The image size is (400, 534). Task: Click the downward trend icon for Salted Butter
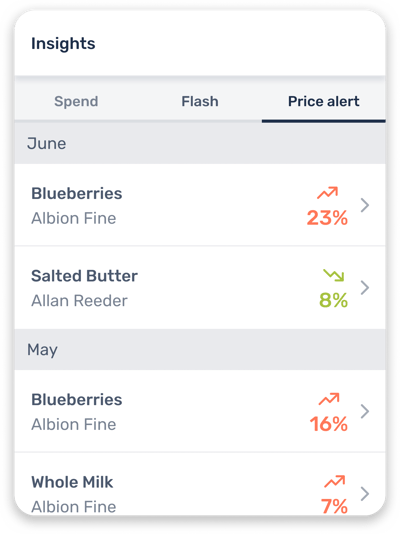(334, 275)
